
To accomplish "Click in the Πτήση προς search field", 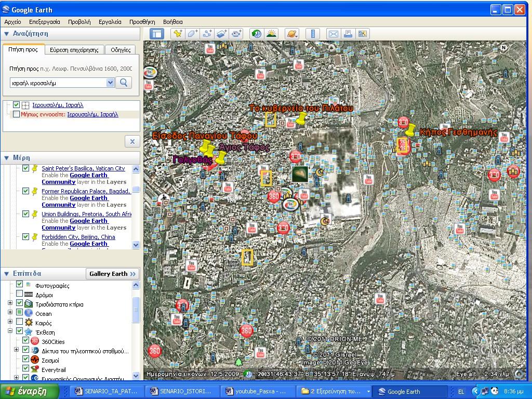I will coord(58,83).
